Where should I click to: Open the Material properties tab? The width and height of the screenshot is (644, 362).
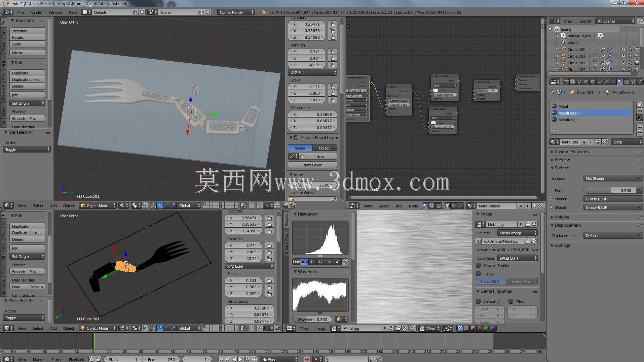click(620, 82)
